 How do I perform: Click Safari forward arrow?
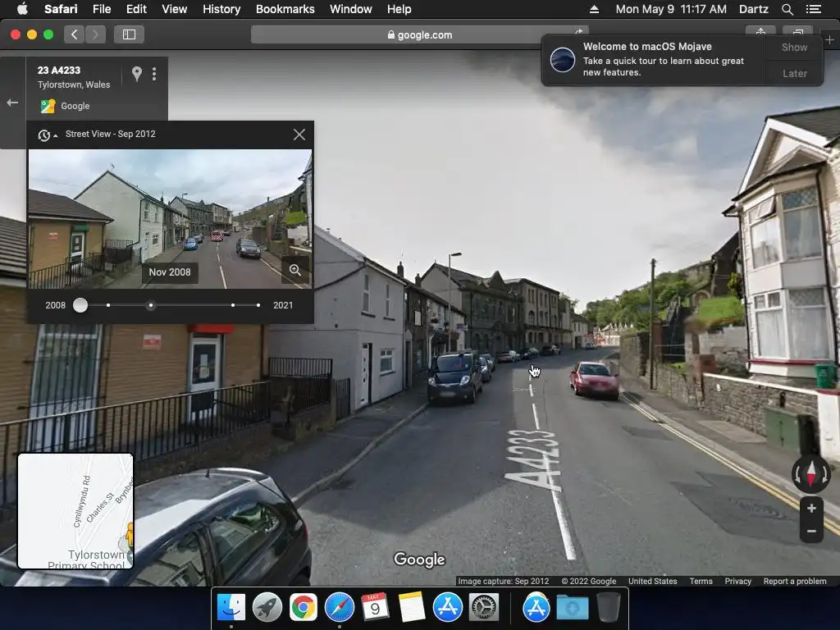[x=95, y=34]
